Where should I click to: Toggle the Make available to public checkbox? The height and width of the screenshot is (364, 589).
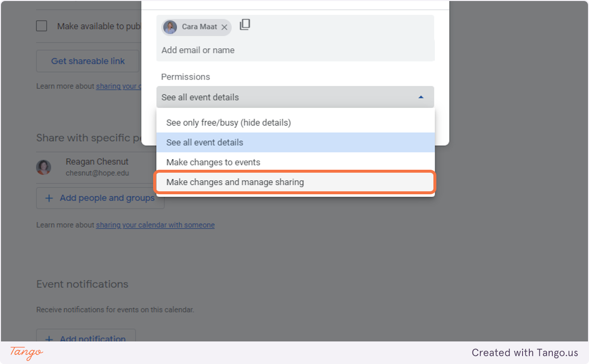(x=42, y=26)
